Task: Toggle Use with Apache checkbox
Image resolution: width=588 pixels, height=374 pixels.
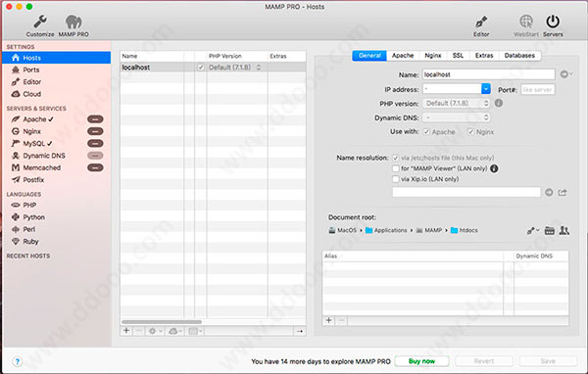Action: click(426, 132)
